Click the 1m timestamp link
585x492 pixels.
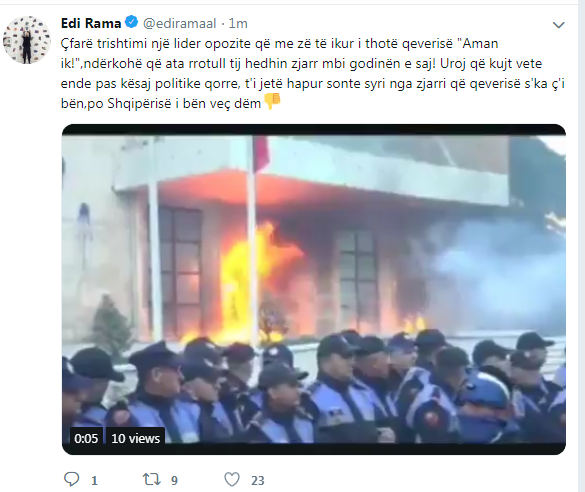(x=238, y=23)
